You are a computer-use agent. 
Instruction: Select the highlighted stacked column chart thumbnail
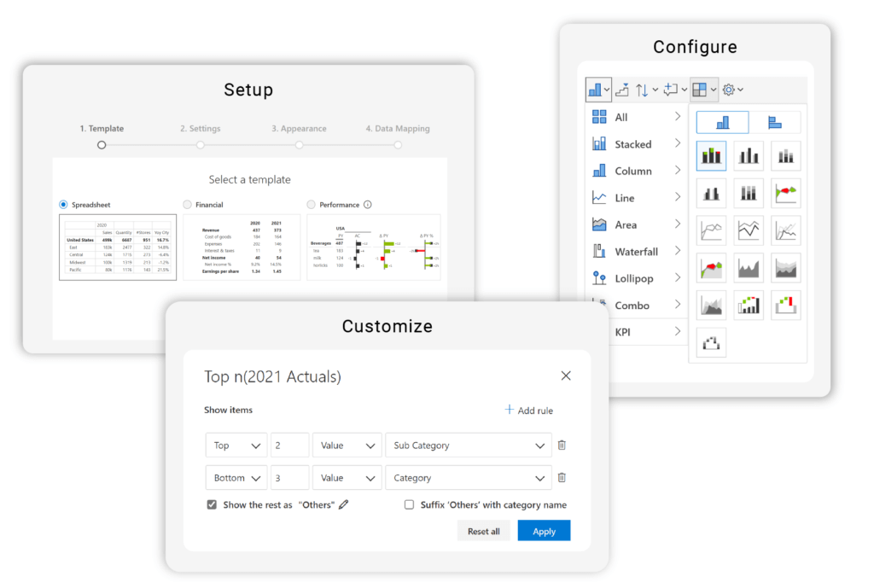(711, 154)
